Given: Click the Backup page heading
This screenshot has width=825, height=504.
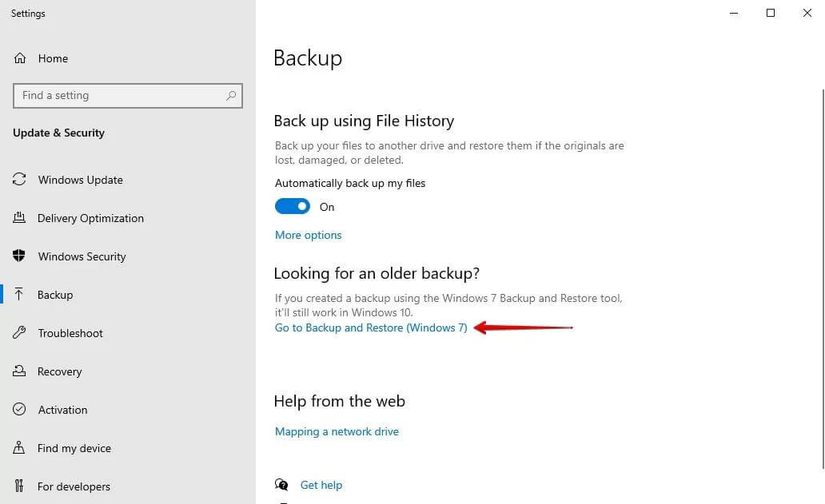Looking at the screenshot, I should pyautogui.click(x=308, y=58).
